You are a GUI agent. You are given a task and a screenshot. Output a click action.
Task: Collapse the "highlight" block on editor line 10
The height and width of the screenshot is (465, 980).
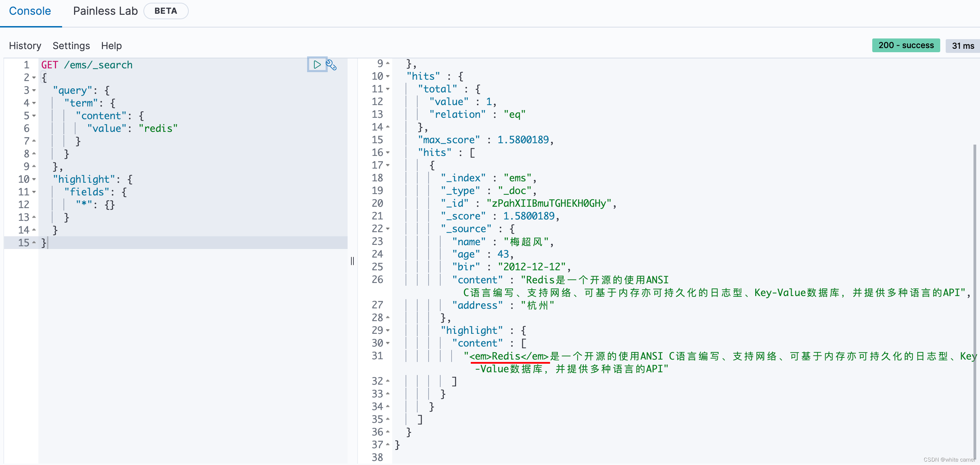pos(34,179)
